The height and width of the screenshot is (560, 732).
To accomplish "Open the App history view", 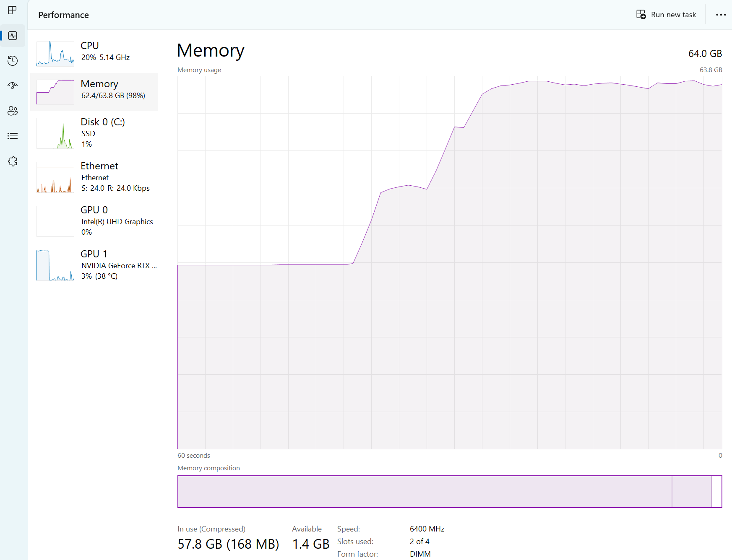I will [12, 61].
